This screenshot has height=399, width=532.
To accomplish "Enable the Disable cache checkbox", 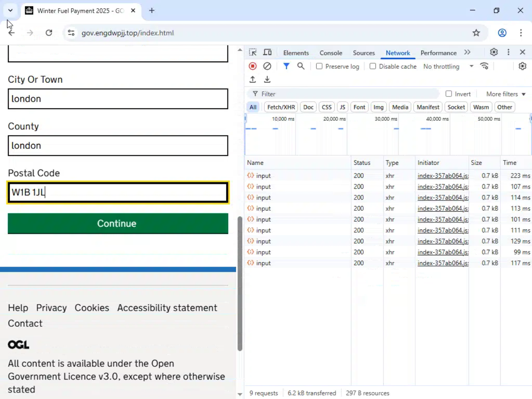I will tap(373, 66).
